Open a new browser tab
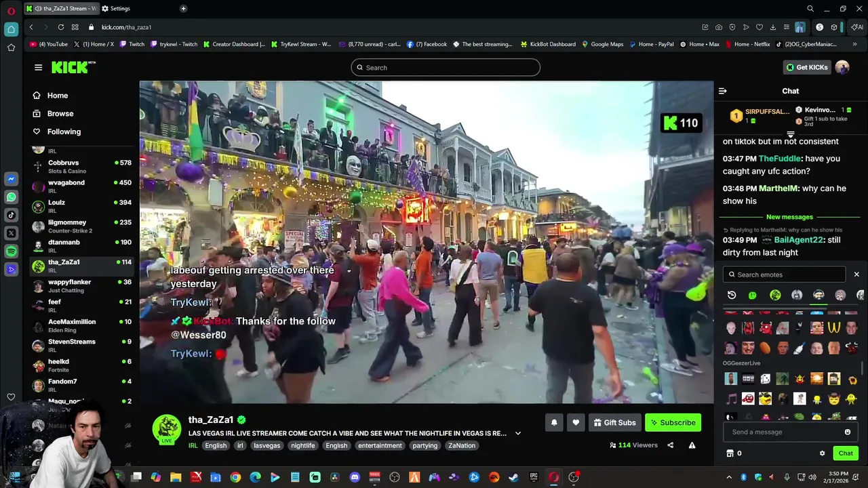868x488 pixels. coord(183,9)
